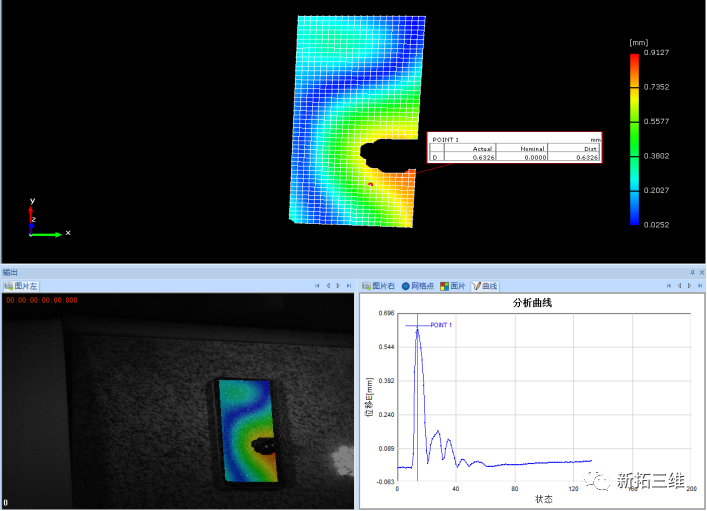Jump to first tab in right curve panel
The image size is (707, 511).
669,285
